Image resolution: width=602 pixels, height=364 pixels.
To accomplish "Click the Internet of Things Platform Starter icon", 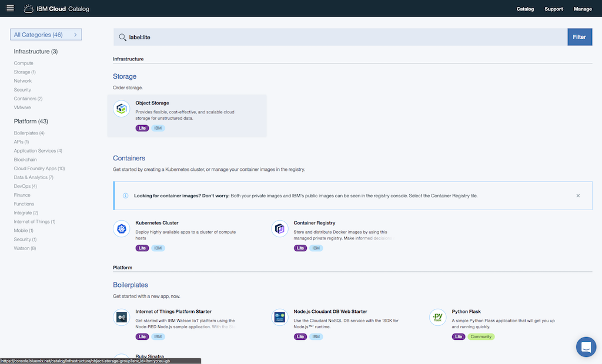I will (122, 318).
